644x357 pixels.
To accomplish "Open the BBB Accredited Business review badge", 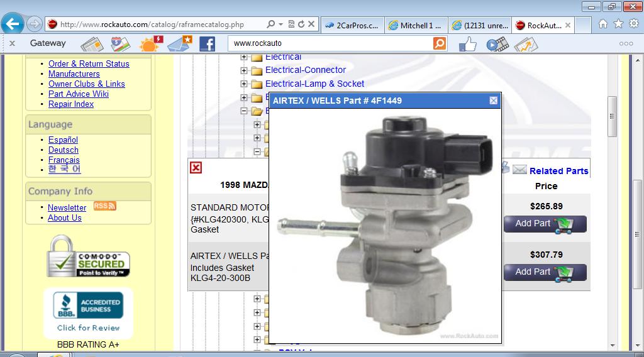I will (x=88, y=312).
